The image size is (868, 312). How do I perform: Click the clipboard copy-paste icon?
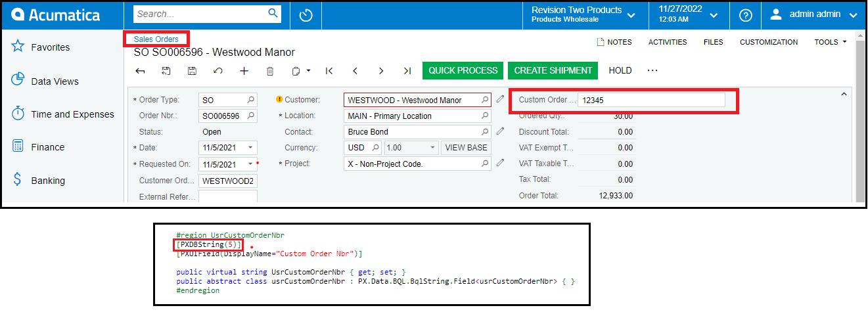pyautogui.click(x=297, y=71)
